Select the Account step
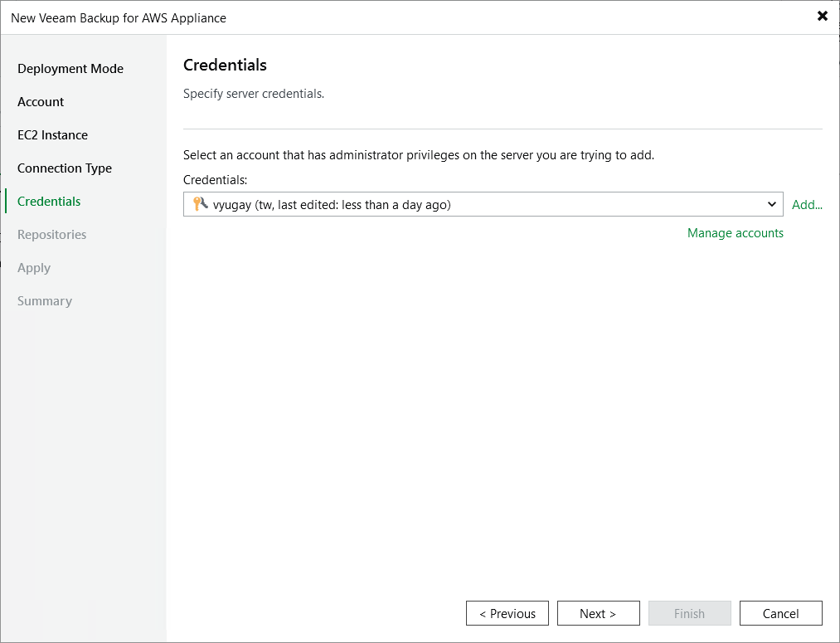This screenshot has height=643, width=840. [x=40, y=101]
